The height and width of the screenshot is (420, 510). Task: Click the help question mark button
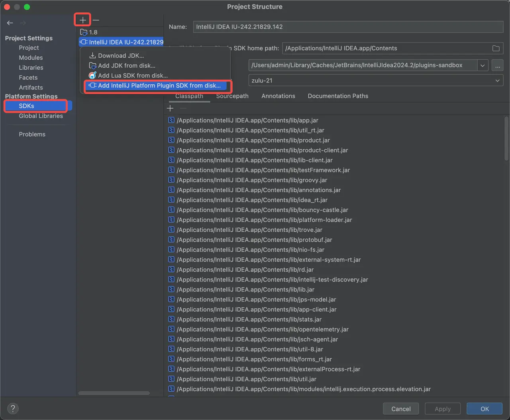click(x=13, y=408)
